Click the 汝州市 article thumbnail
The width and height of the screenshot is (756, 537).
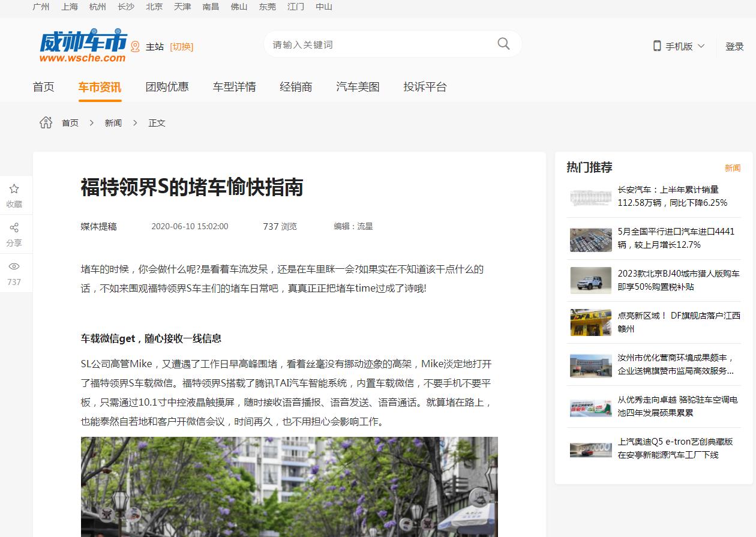pos(591,365)
